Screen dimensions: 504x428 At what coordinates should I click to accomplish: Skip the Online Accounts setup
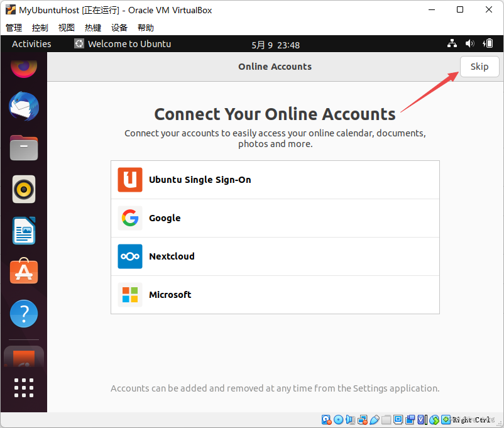coord(479,67)
